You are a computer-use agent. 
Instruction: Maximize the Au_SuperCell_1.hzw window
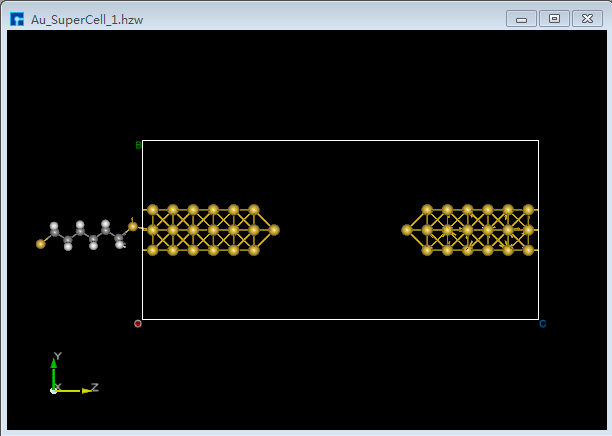[554, 19]
